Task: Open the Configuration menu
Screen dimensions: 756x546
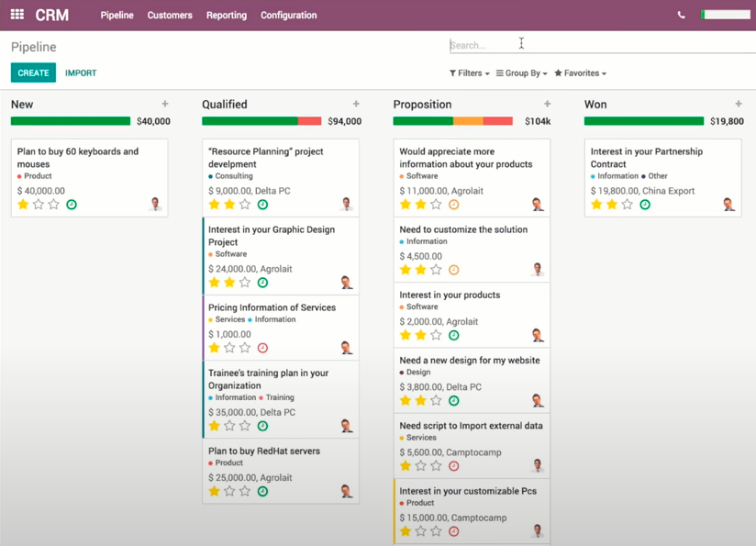Action: click(x=288, y=16)
